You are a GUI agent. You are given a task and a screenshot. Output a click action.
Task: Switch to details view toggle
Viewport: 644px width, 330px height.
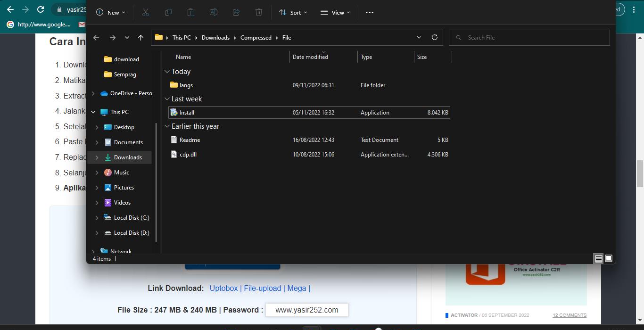pos(598,258)
